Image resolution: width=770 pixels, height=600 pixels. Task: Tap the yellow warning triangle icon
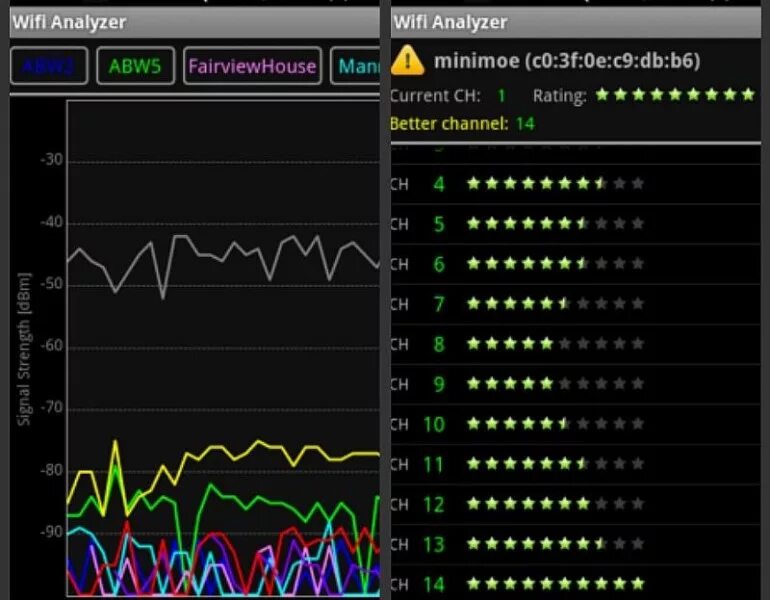[407, 61]
